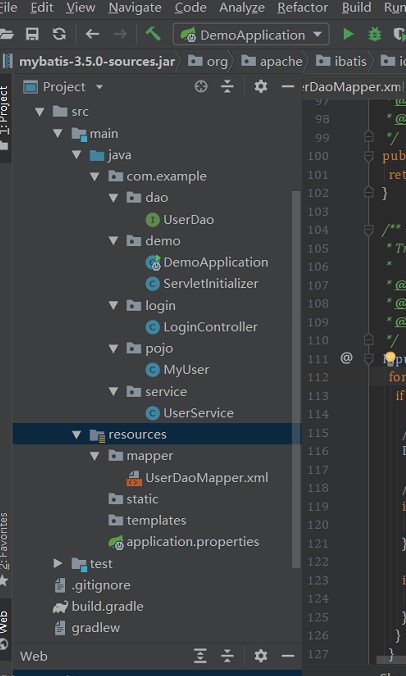Toggle doc comment fold at line 104
This screenshot has height=676, width=406.
coord(369,230)
